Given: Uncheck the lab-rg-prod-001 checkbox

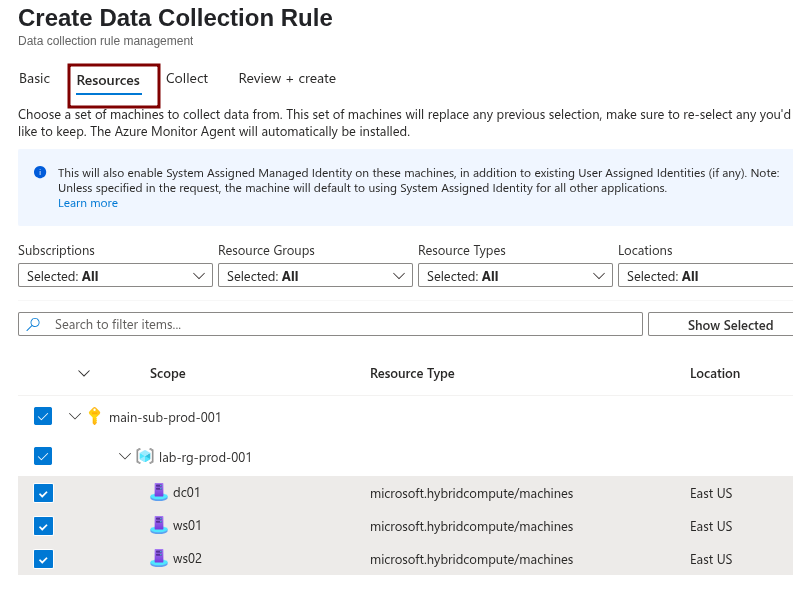Looking at the screenshot, I should pos(43,456).
